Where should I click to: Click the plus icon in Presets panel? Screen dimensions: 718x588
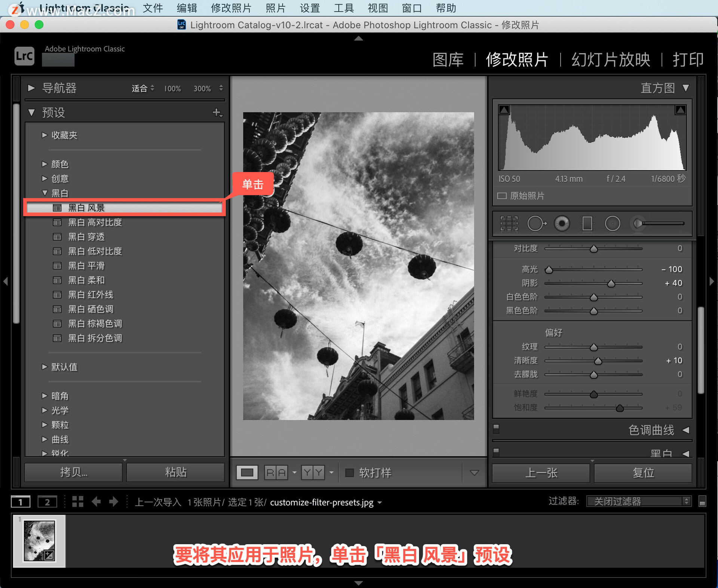tap(217, 112)
